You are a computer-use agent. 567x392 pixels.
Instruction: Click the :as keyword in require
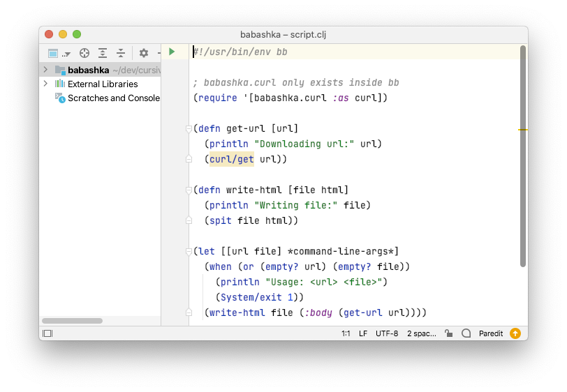click(x=340, y=98)
